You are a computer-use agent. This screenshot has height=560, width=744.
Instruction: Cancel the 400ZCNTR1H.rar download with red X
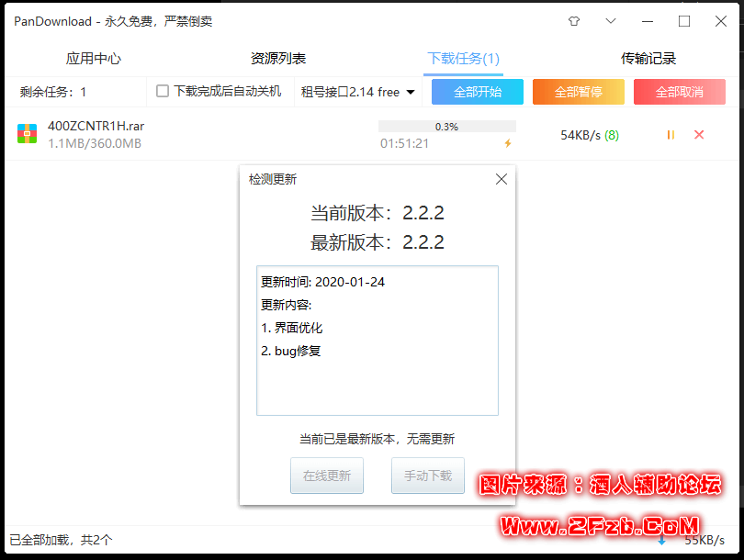pyautogui.click(x=699, y=135)
